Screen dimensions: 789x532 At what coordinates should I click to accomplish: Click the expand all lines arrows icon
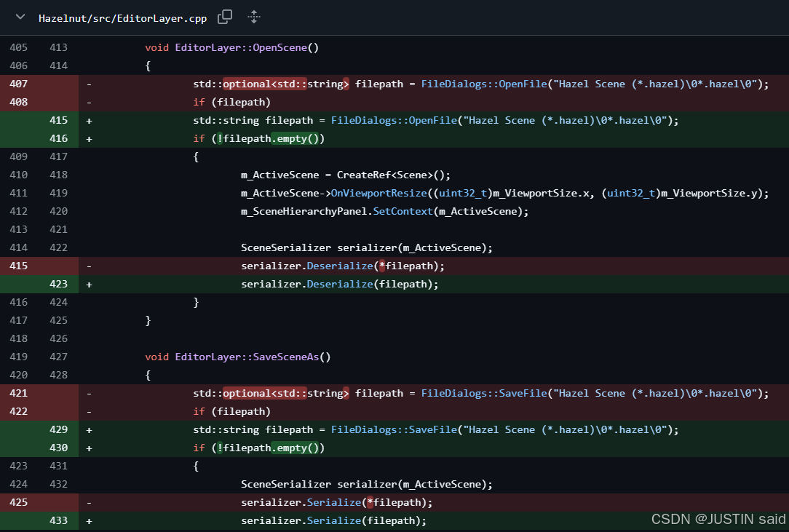coord(253,16)
